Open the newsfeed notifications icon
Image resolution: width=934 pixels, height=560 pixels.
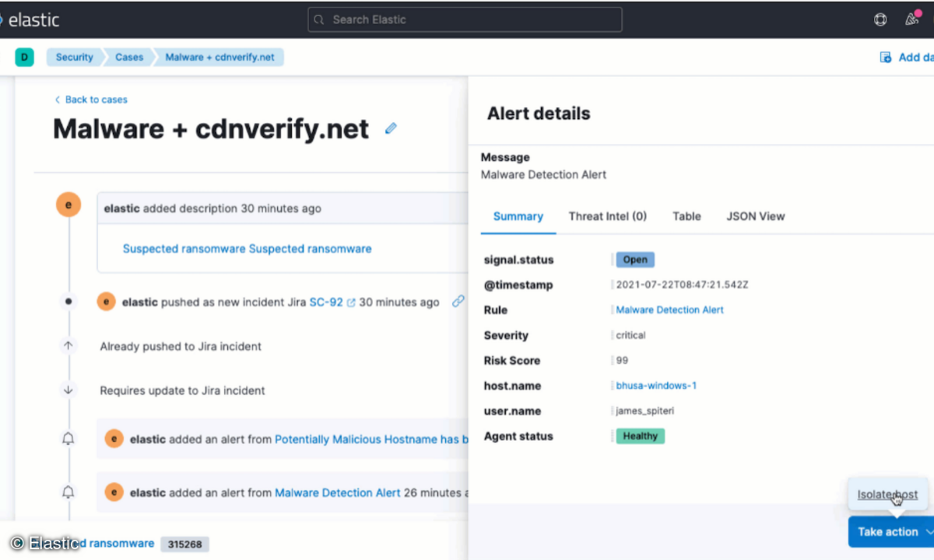[912, 19]
